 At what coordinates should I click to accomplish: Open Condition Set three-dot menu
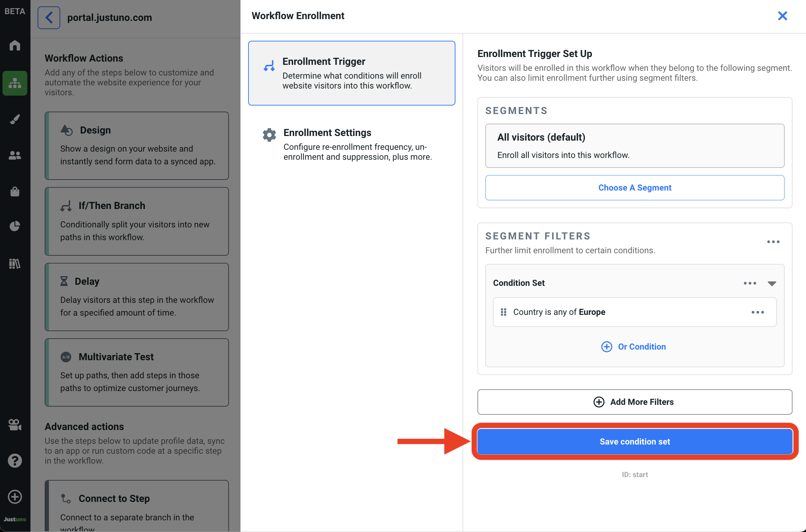pos(750,283)
